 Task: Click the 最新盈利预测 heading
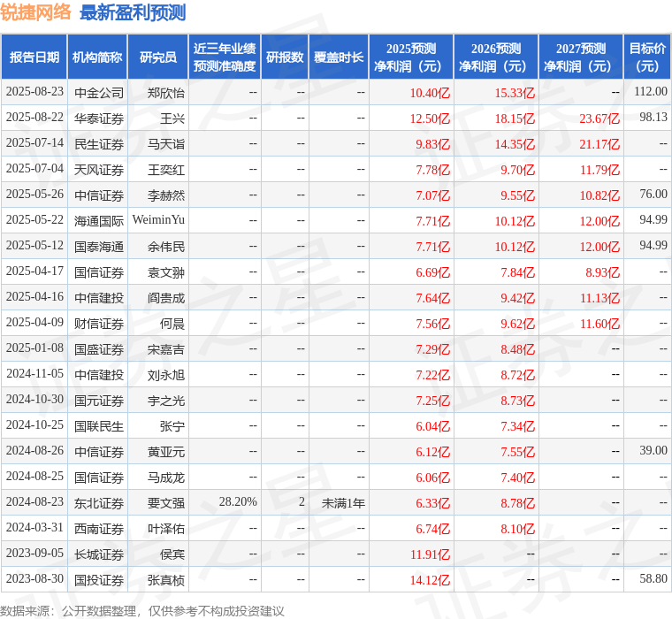tap(133, 13)
